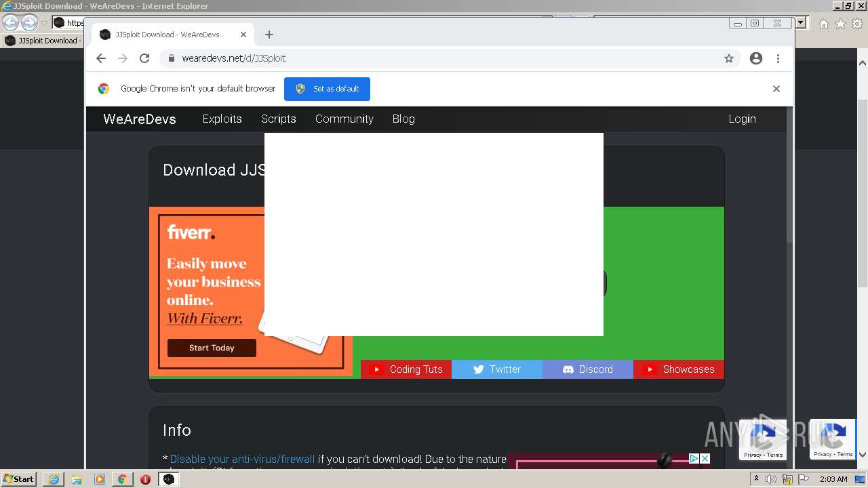Open Internet Explorer from the taskbar
Viewport: 868px width, 488px height.
click(54, 479)
